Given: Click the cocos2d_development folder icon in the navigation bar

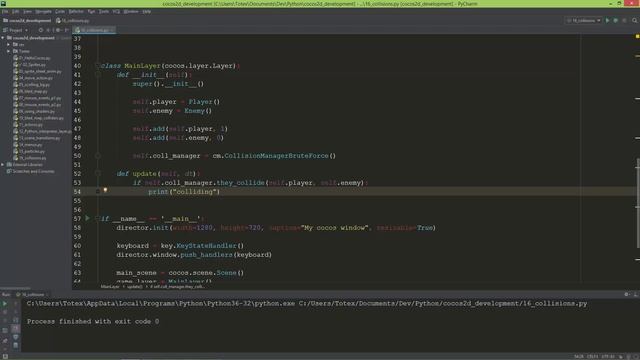Looking at the screenshot, I should pyautogui.click(x=5, y=20).
